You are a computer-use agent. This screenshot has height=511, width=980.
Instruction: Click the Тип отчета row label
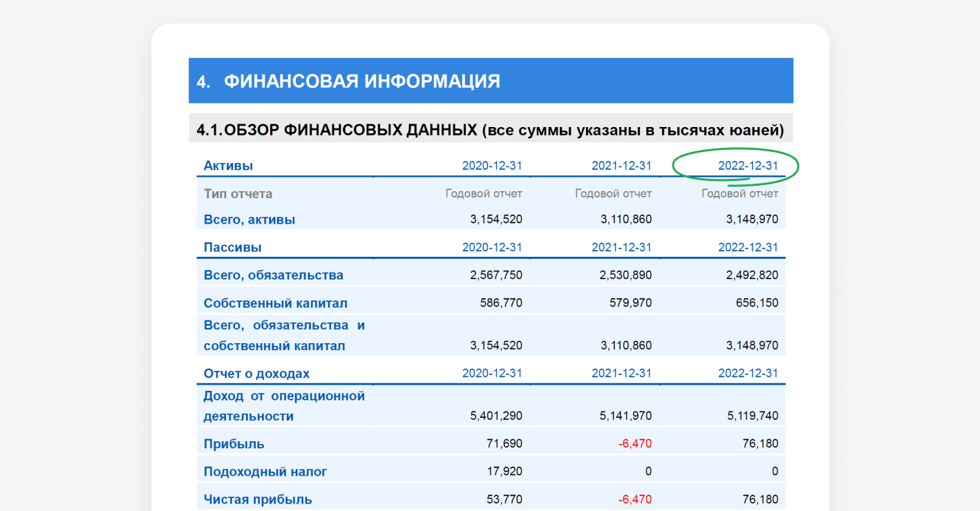(238, 194)
